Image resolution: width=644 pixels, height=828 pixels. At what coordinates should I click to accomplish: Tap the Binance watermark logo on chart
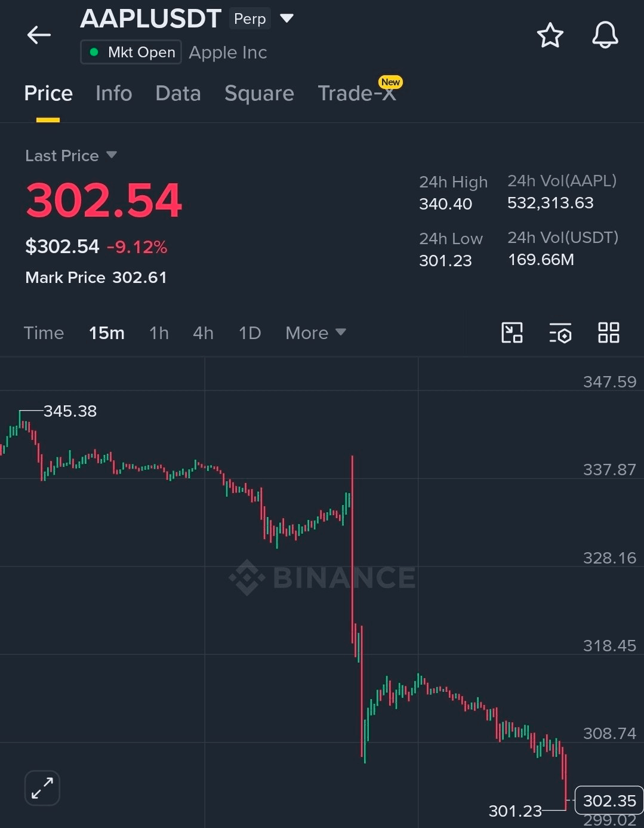(322, 577)
